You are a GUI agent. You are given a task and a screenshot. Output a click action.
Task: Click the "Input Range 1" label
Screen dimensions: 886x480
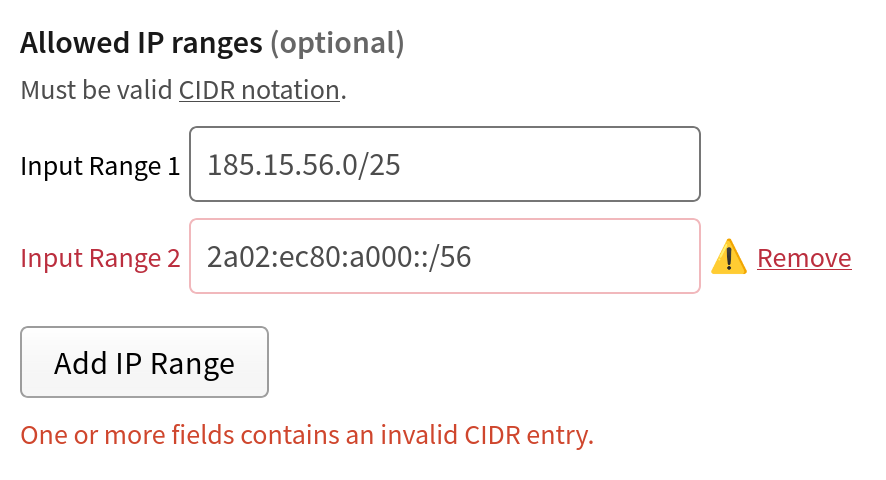tap(100, 165)
